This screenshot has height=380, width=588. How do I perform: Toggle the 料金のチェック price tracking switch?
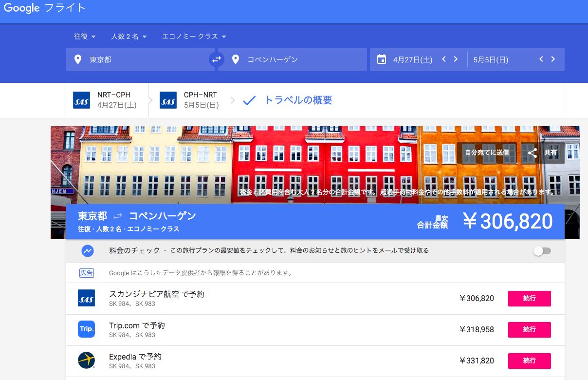pos(542,251)
